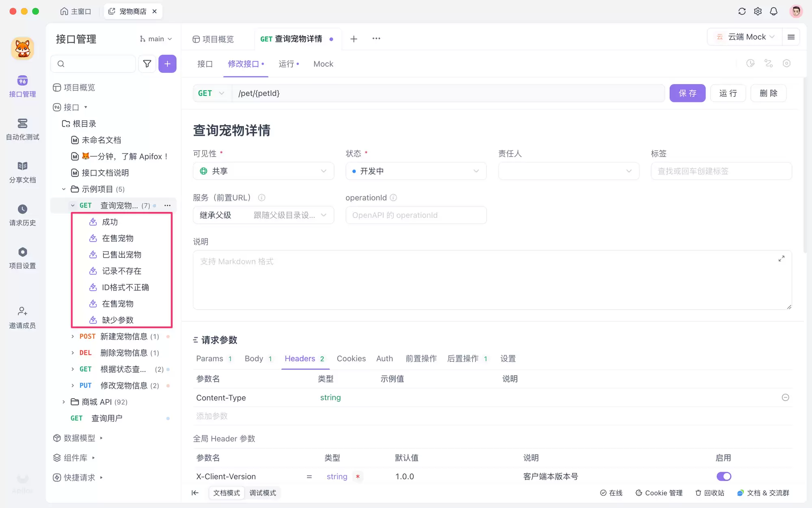Open 文档 & 交流群 link

tap(763, 493)
